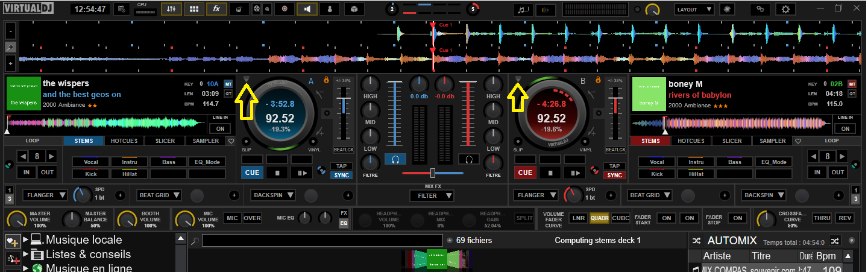The height and width of the screenshot is (272, 868).
Task: Click the speaker master output icon
Action: (307, 9)
